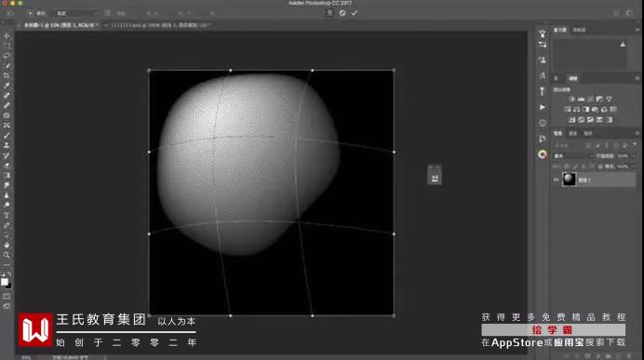Add a Brightness/Contrast adjustment
Viewport: 644px width, 360px height.
tap(571, 99)
